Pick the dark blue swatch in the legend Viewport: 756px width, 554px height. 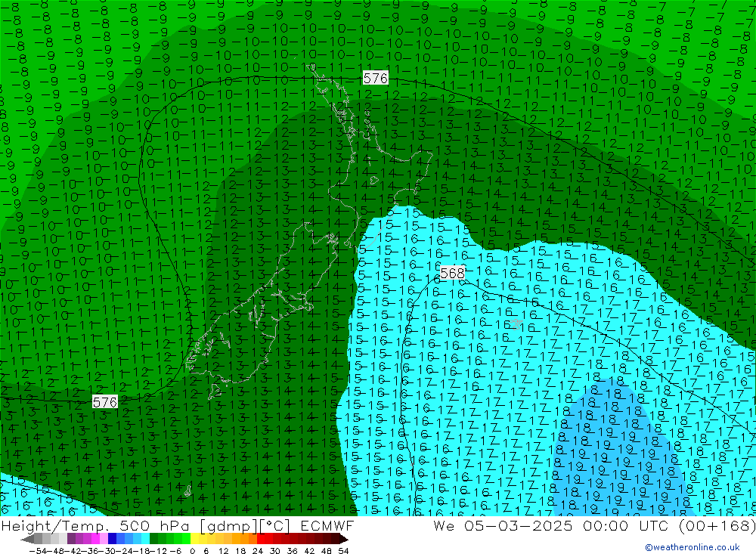point(112,539)
